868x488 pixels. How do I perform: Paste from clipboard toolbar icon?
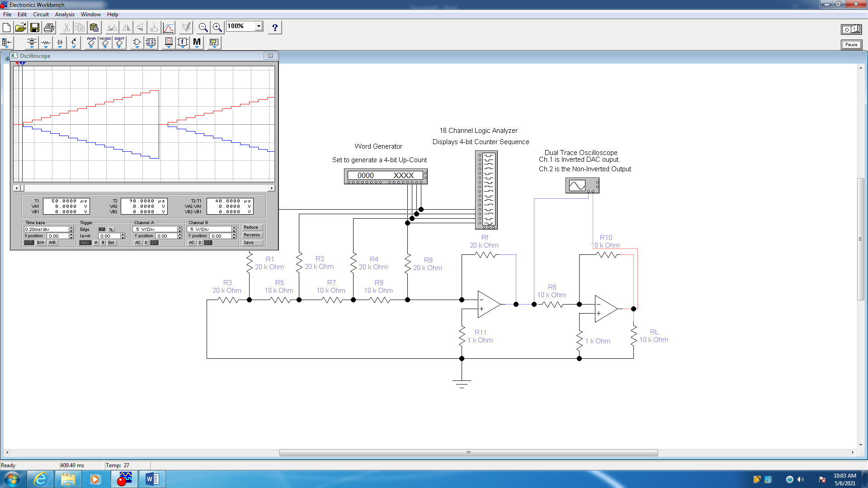tap(94, 28)
